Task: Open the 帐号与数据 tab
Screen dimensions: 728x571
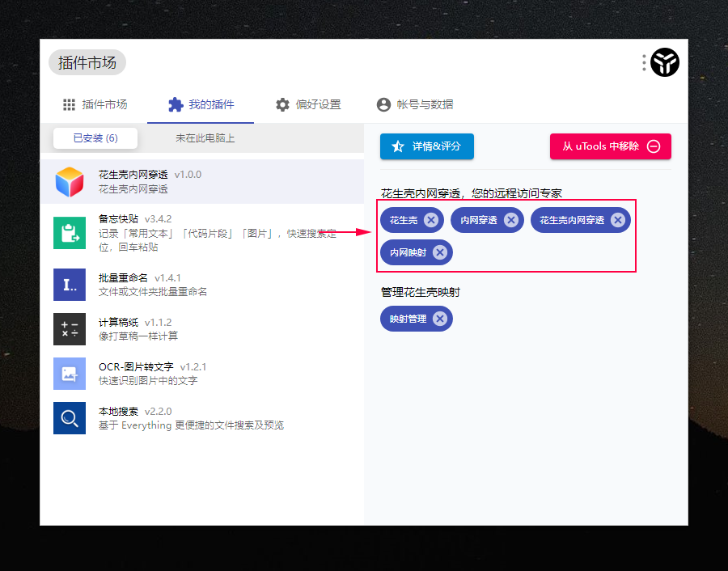Action: [415, 104]
